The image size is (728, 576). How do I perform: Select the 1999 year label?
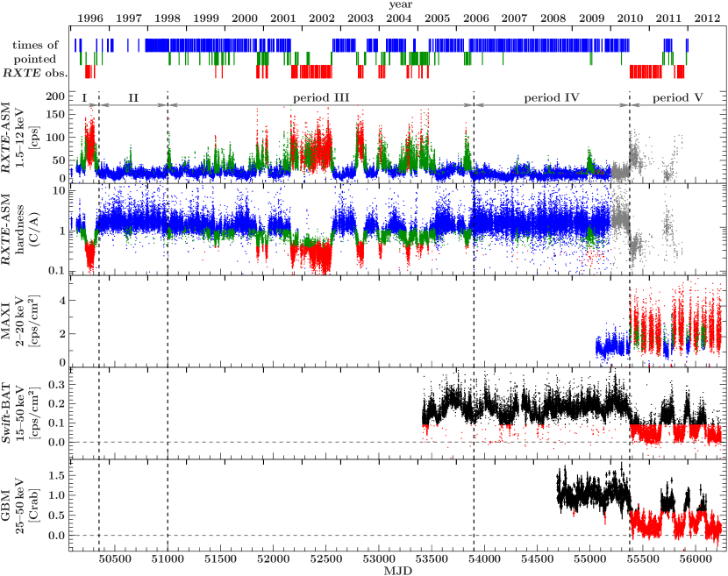pos(205,18)
